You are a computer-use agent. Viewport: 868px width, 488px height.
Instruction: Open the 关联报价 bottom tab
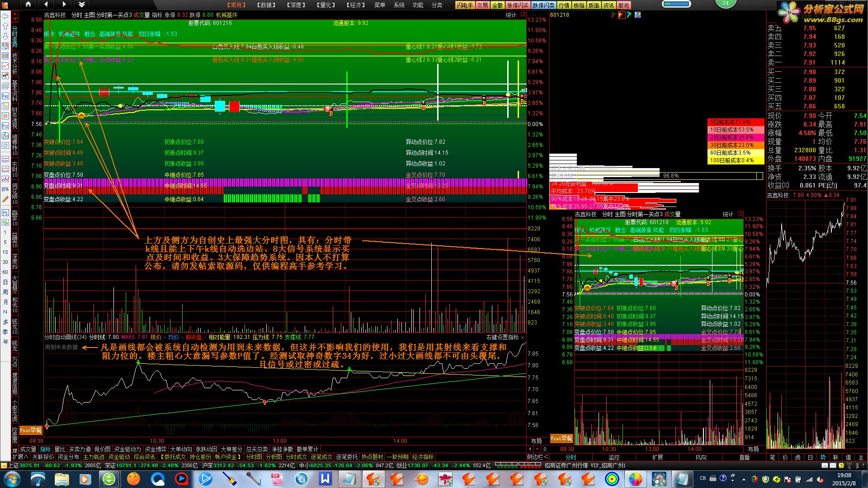(x=43, y=457)
